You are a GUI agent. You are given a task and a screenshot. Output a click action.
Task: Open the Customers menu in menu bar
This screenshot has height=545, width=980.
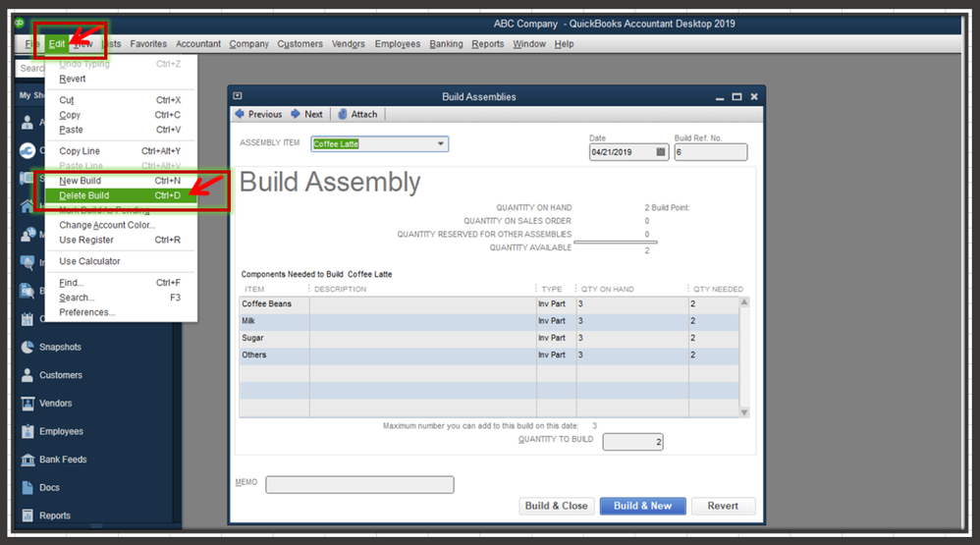pos(300,44)
